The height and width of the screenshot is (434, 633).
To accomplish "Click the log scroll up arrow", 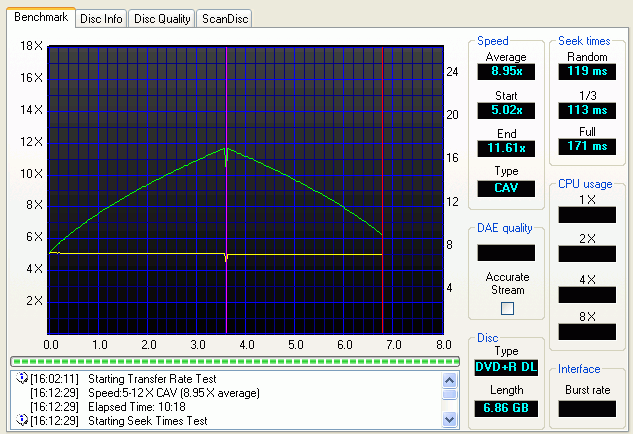I will (449, 380).
